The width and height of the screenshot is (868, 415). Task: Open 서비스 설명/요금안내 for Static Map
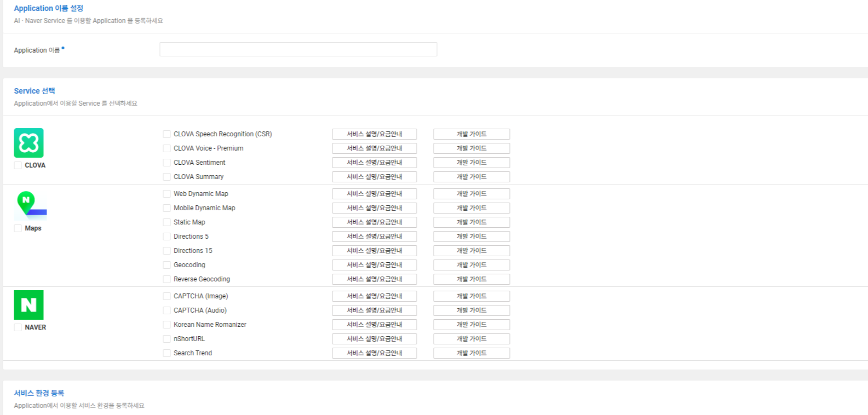click(375, 222)
